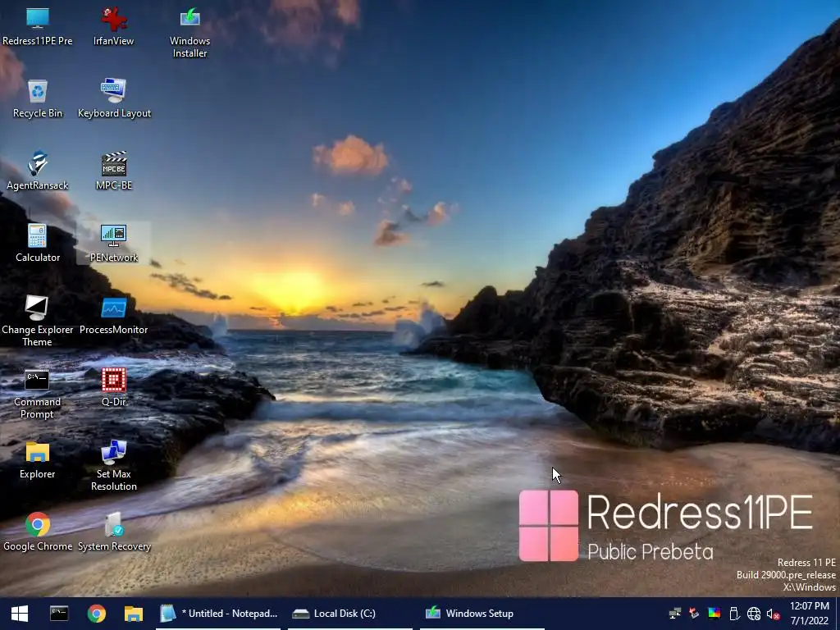Open the Start menu button
Image resolution: width=840 pixels, height=630 pixels.
[x=20, y=614]
